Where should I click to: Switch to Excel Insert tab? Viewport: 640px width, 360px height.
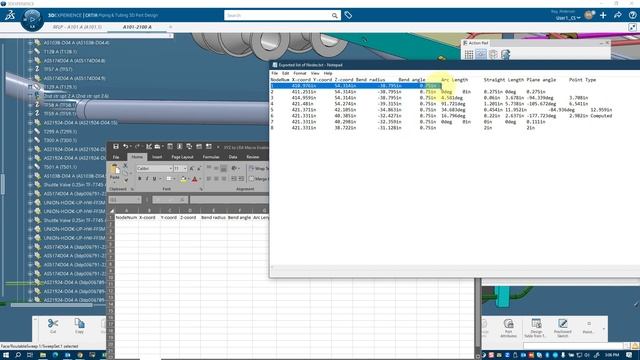click(x=157, y=157)
